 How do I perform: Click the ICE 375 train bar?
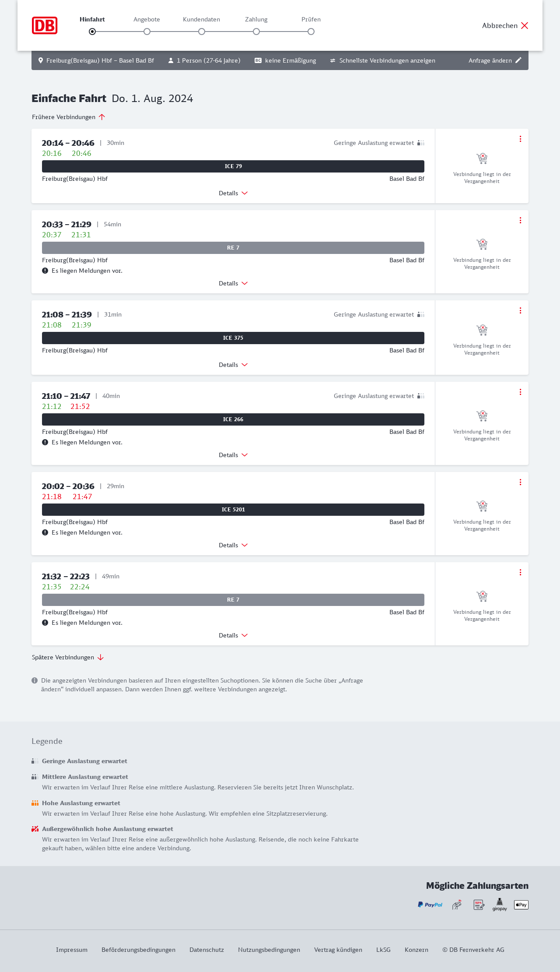(x=233, y=338)
